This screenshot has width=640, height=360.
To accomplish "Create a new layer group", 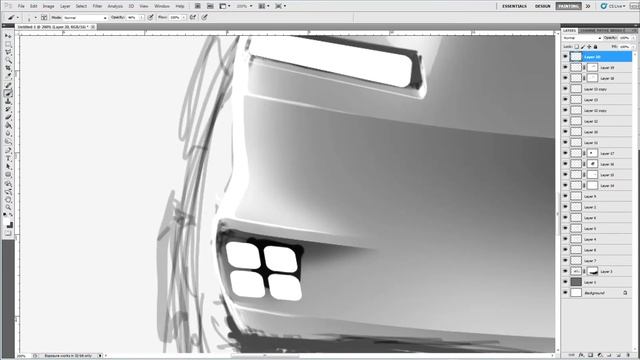I will tap(609, 355).
